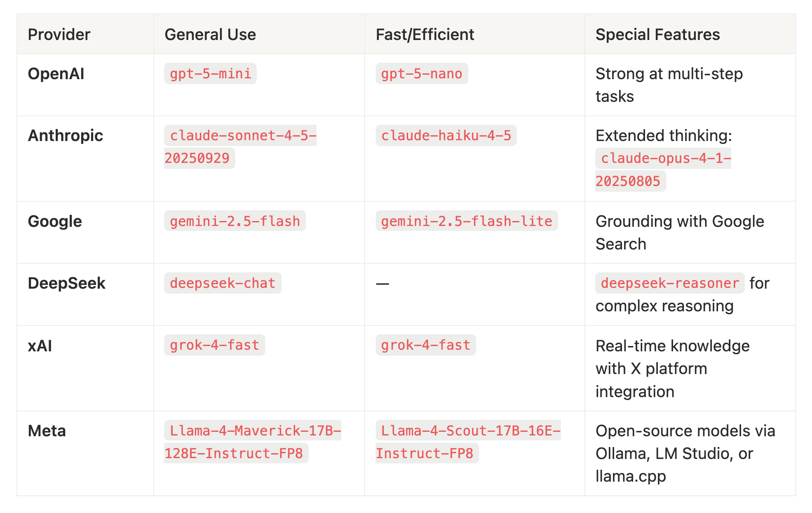Viewport: 812px width, 513px height.
Task: Click the Provider column header
Action: point(59,35)
